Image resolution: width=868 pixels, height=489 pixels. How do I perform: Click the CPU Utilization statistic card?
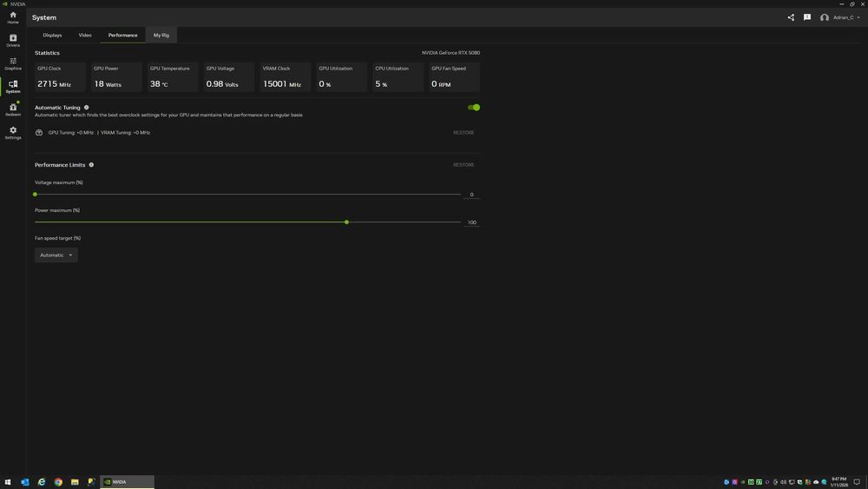click(x=398, y=76)
